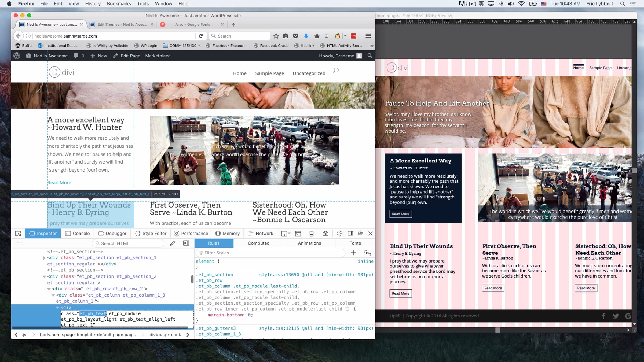Open the COMM 125/130 bookmarks folder
The image size is (644, 362).
pyautogui.click(x=182, y=46)
